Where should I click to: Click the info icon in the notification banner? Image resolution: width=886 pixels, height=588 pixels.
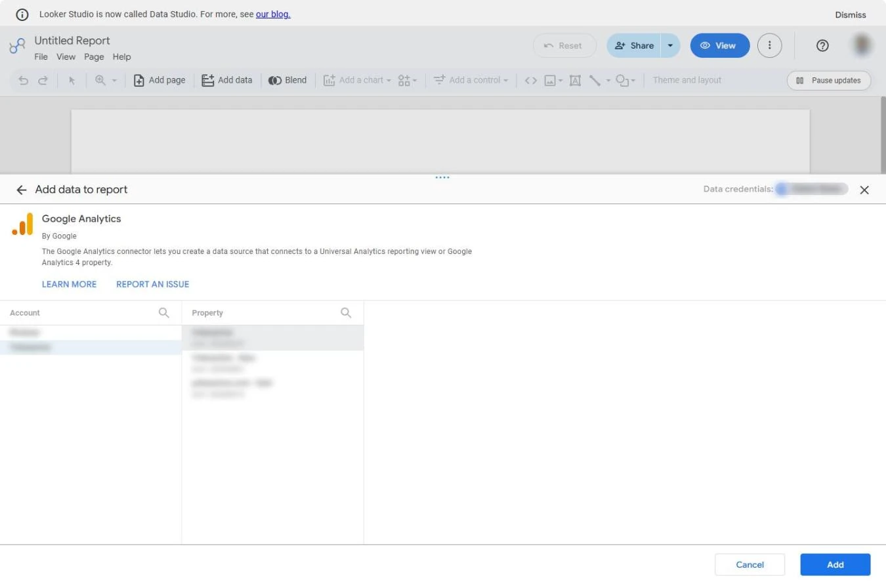(22, 14)
